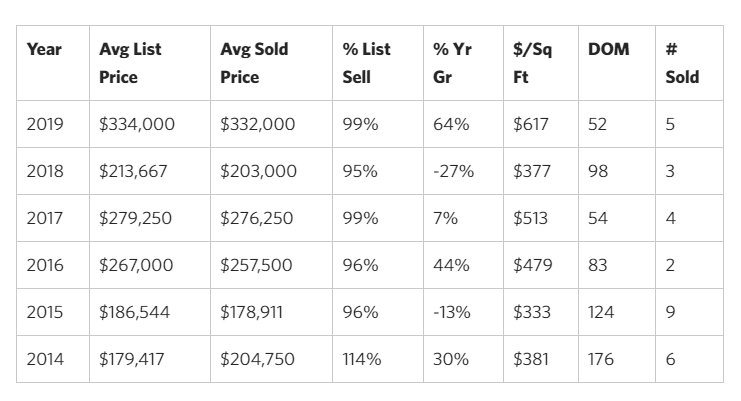Click the DOM column header
This screenshot has height=401, width=741.
(608, 49)
